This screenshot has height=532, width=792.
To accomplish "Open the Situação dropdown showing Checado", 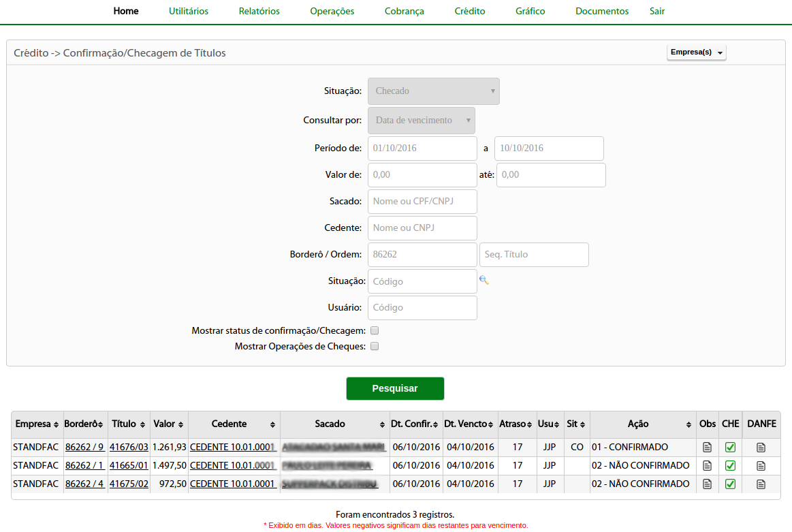I will pyautogui.click(x=433, y=91).
